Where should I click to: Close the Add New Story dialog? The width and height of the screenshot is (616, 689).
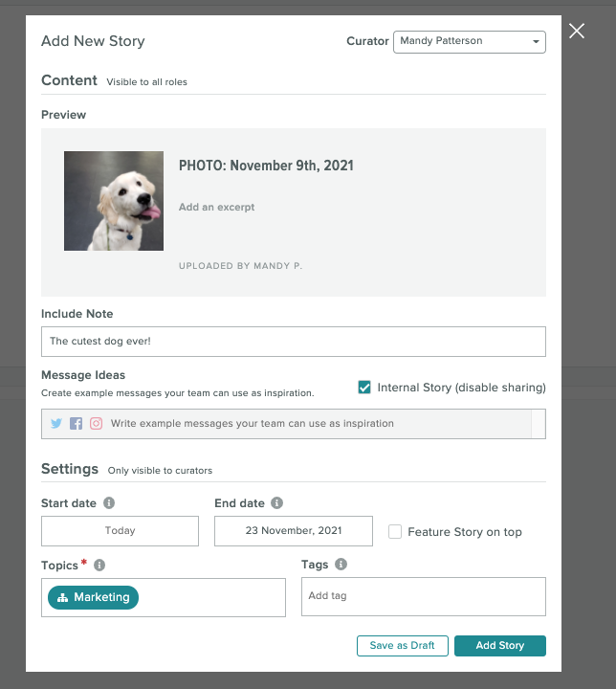tap(577, 32)
